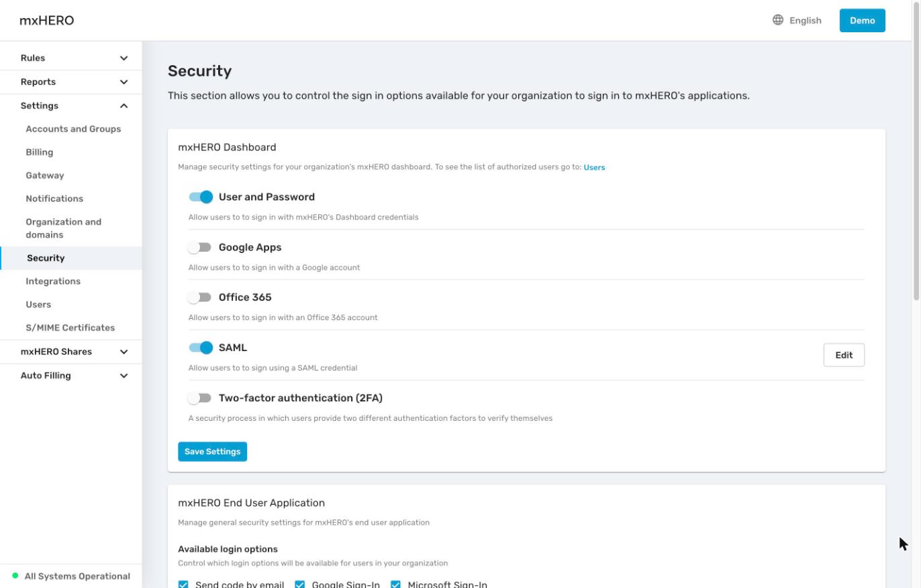The image size is (921, 588).
Task: Uncheck Send code by email checkbox
Action: (183, 585)
